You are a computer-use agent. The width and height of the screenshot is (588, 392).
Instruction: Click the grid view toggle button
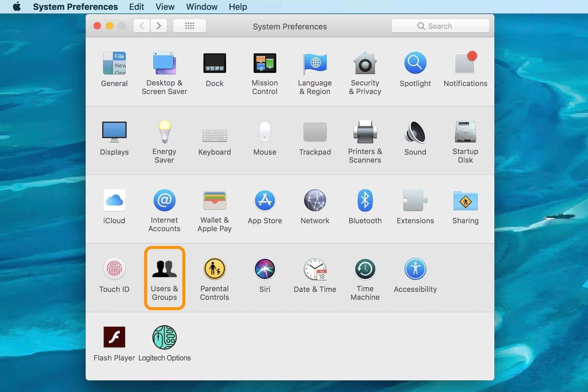(x=191, y=26)
